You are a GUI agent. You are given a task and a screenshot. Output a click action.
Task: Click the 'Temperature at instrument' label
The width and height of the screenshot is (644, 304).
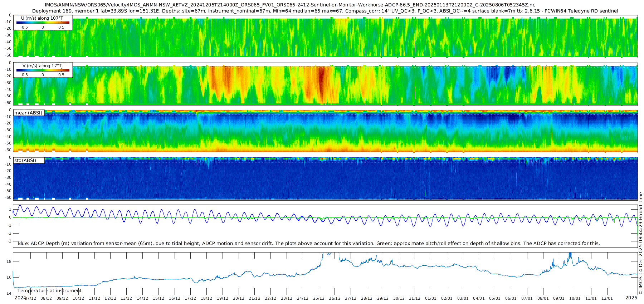tap(49, 291)
